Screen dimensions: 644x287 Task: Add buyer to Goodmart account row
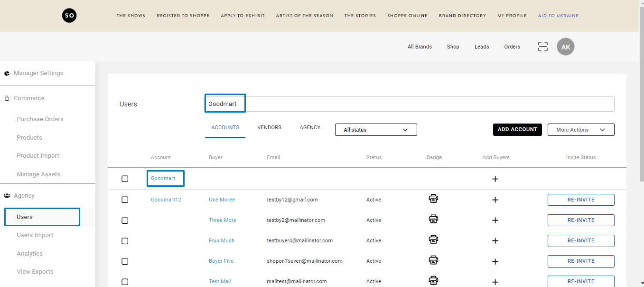(495, 179)
